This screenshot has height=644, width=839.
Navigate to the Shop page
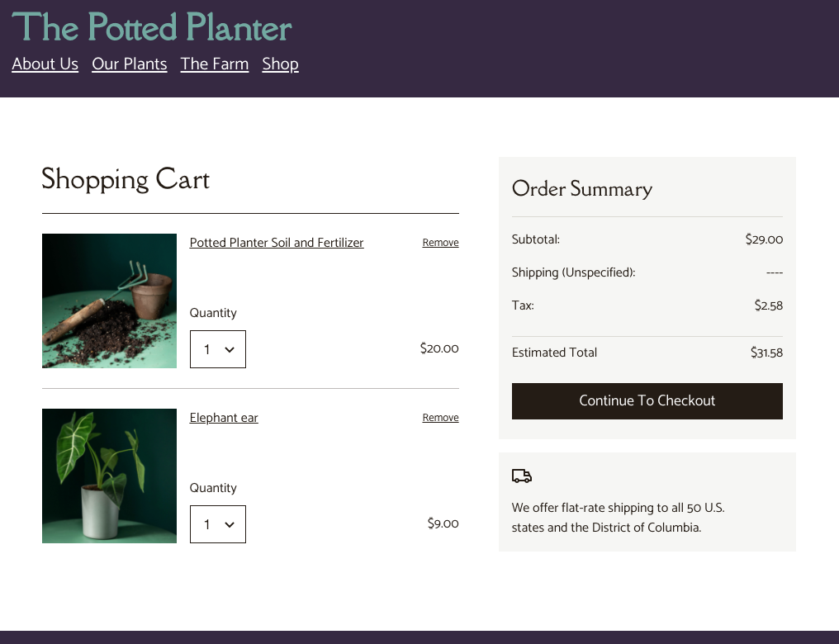pos(281,64)
